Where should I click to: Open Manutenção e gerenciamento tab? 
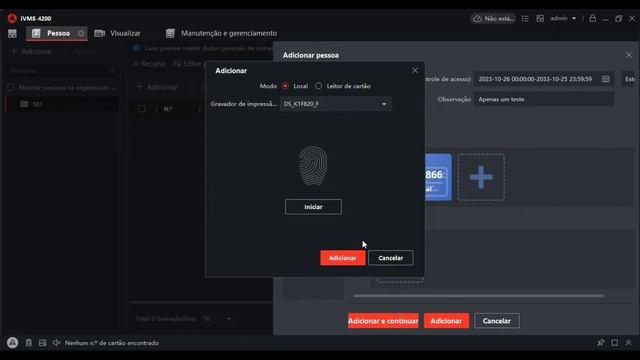(222, 33)
